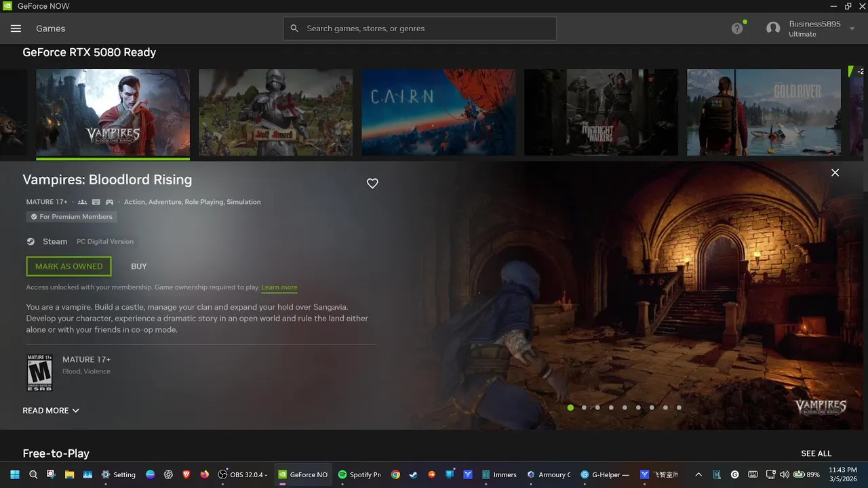Expand Read More description
This screenshot has width=868, height=488.
[51, 411]
